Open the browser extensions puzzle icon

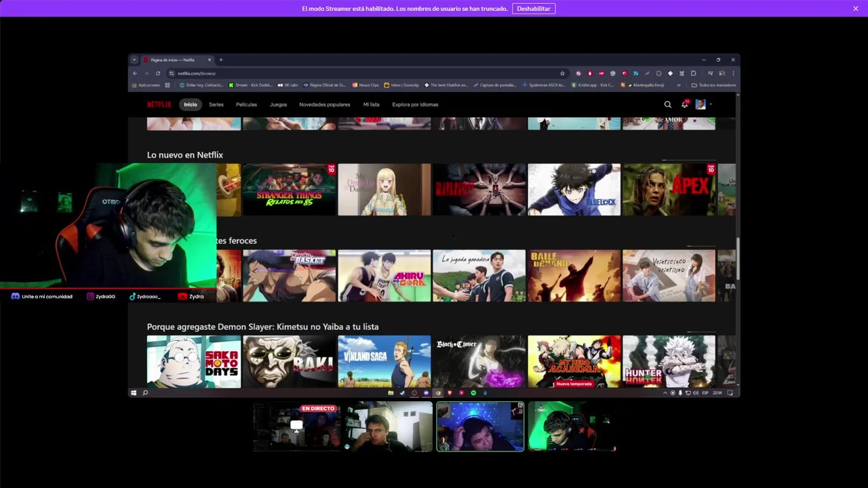[x=693, y=73]
